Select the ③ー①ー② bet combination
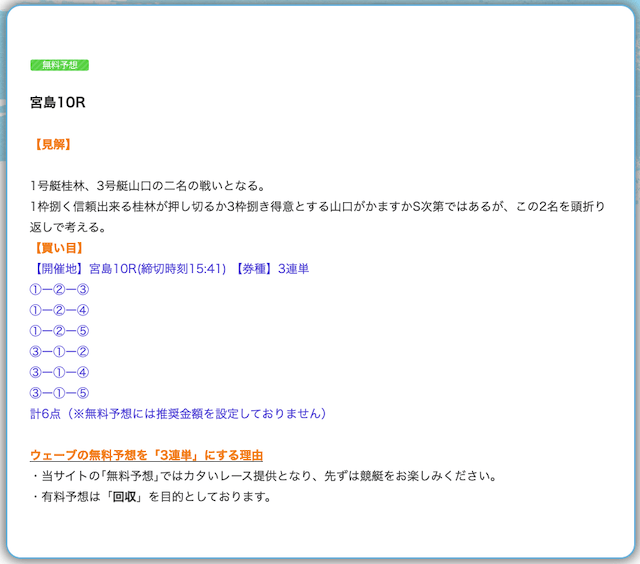 (x=59, y=351)
